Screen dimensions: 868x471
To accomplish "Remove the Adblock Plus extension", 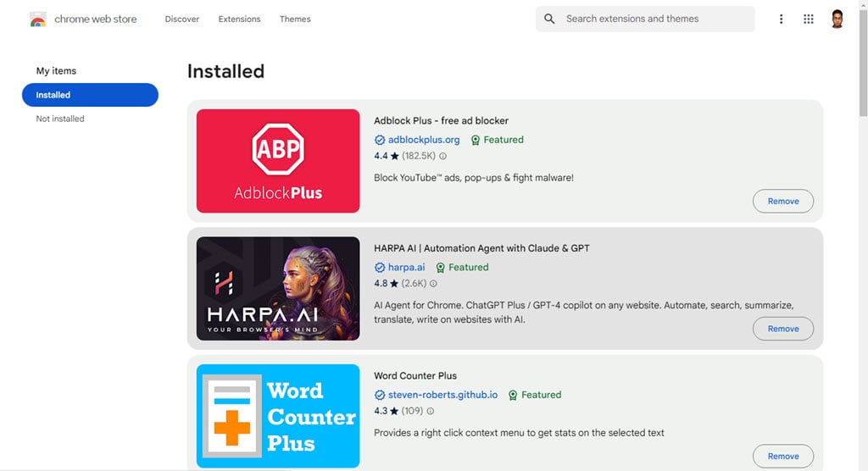I will click(782, 201).
